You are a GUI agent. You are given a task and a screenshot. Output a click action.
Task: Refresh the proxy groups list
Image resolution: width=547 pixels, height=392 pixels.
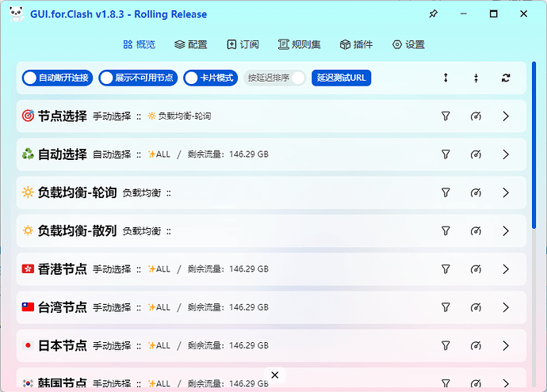click(506, 78)
